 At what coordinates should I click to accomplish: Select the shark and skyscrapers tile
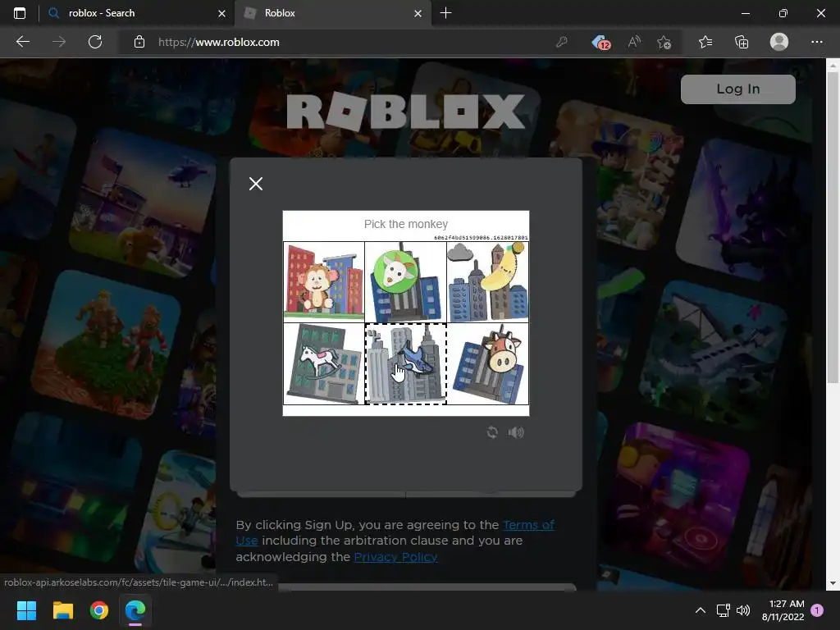405,363
